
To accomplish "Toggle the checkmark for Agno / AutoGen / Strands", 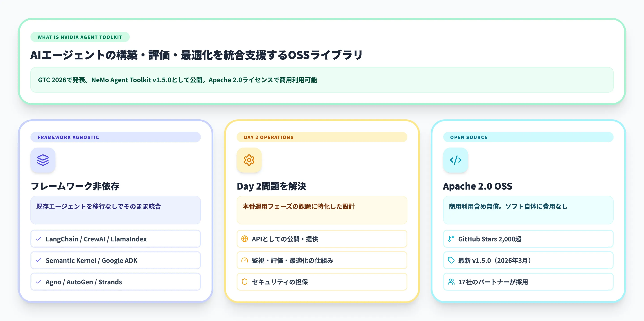I will pyautogui.click(x=38, y=282).
